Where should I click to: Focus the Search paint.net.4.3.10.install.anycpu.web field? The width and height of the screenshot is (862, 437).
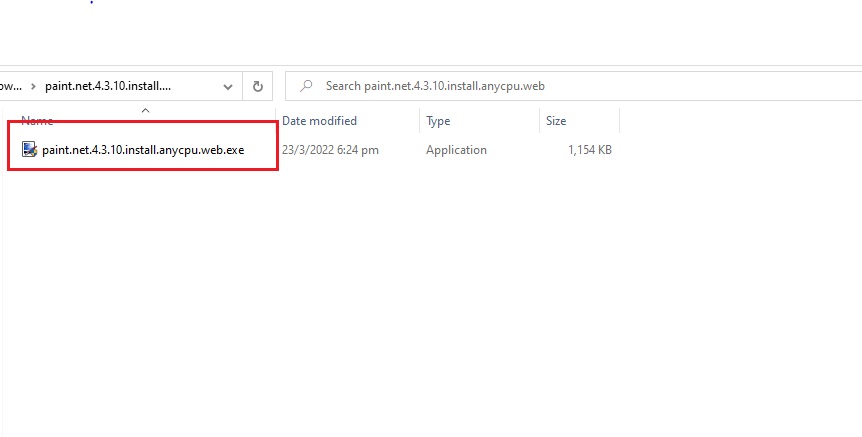(573, 86)
